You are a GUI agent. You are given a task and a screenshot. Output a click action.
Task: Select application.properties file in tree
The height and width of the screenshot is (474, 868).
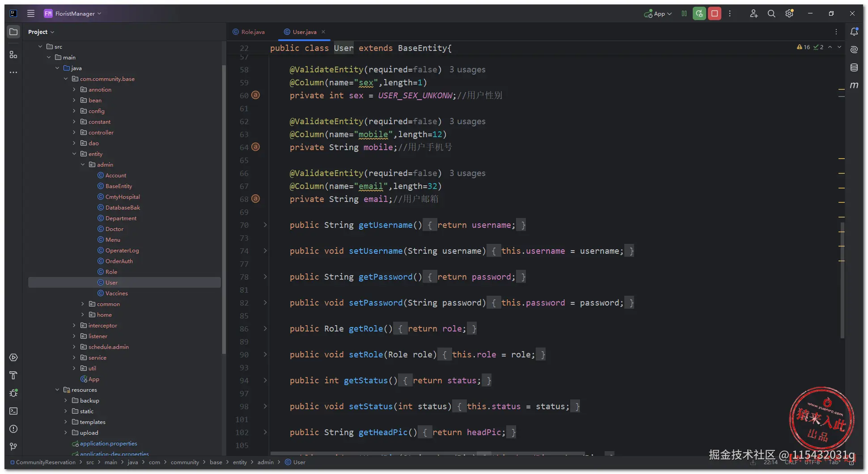point(108,443)
